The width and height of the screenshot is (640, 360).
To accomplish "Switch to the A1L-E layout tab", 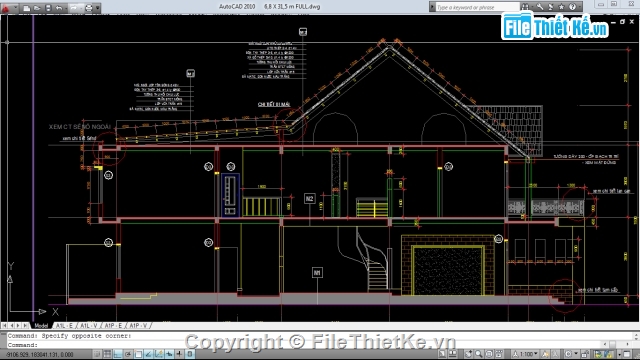I will pyautogui.click(x=64, y=325).
